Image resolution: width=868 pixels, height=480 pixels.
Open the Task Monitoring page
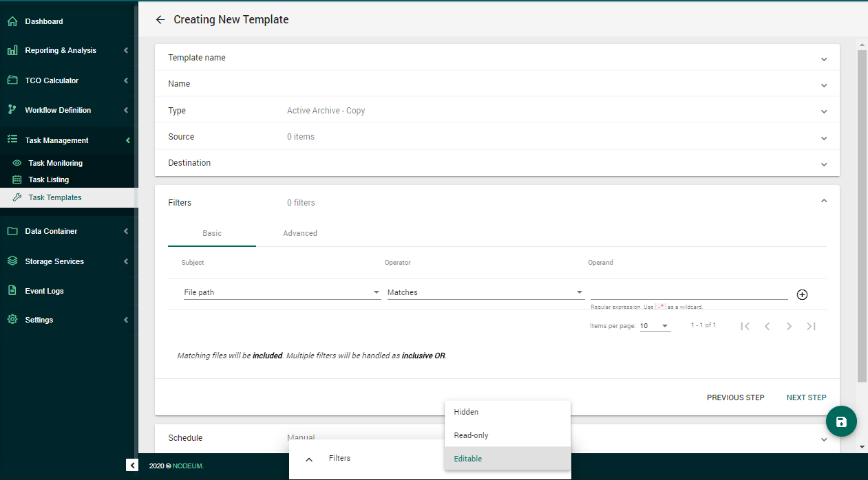(55, 163)
